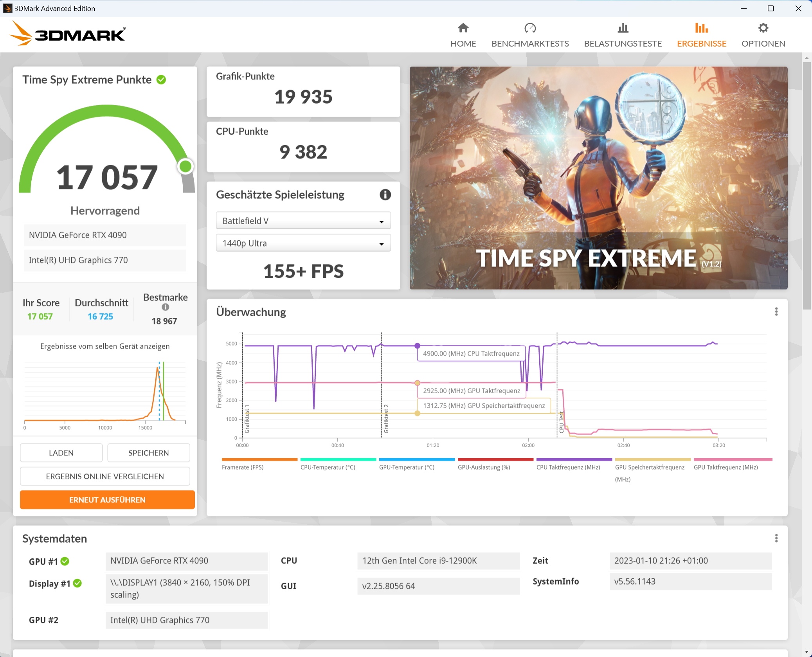Open the Battlefield V game dropdown
Image resolution: width=812 pixels, height=657 pixels.
click(303, 221)
